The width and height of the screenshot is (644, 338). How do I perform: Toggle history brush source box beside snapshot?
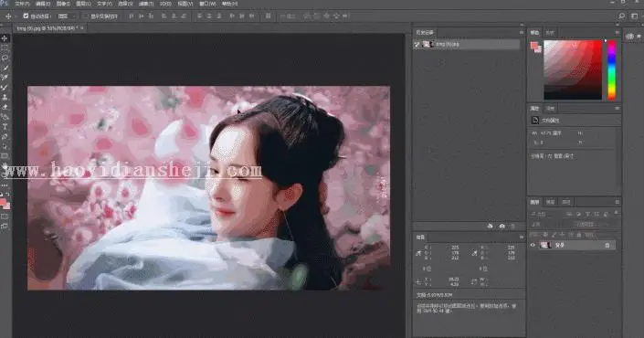417,45
